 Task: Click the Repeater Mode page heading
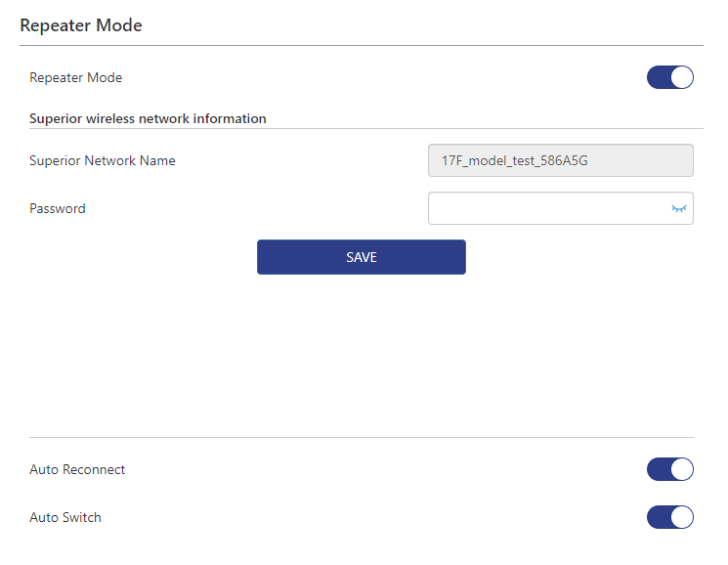tap(81, 25)
